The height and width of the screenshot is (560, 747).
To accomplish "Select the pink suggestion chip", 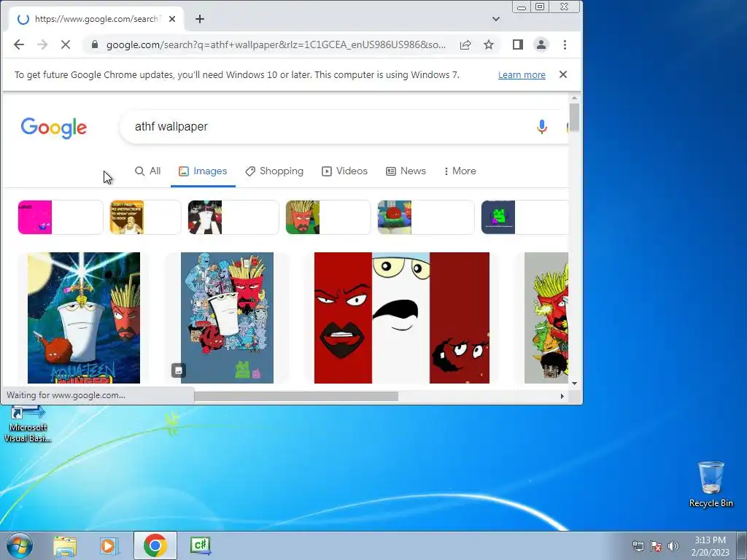I will 61,217.
